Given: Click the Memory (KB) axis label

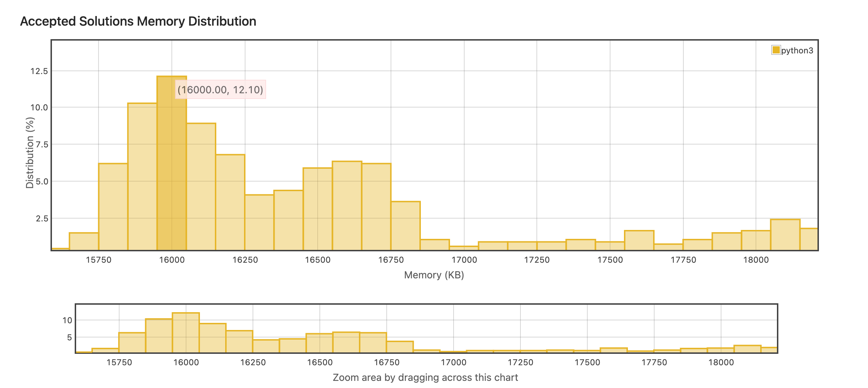Looking at the screenshot, I should (x=434, y=275).
